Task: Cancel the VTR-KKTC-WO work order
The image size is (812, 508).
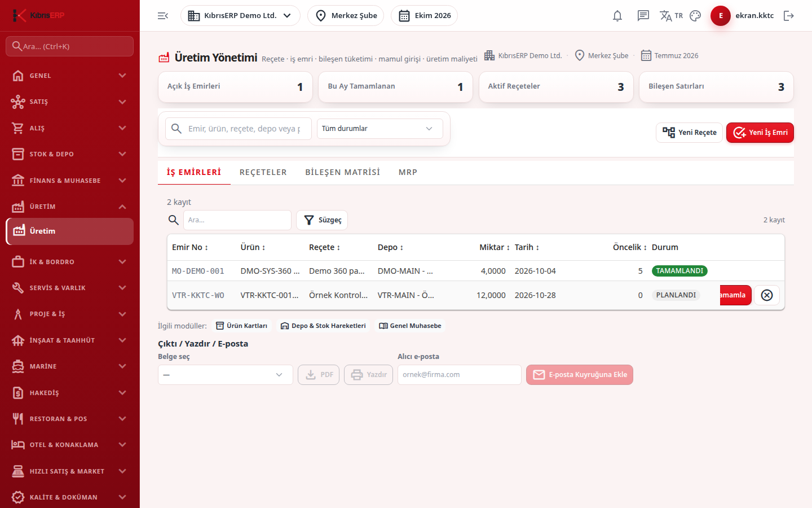Action: pyautogui.click(x=767, y=295)
